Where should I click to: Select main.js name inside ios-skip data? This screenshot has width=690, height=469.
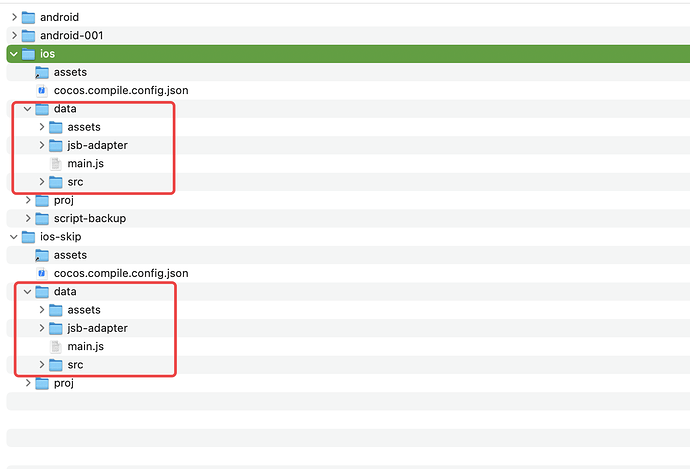[x=86, y=347]
